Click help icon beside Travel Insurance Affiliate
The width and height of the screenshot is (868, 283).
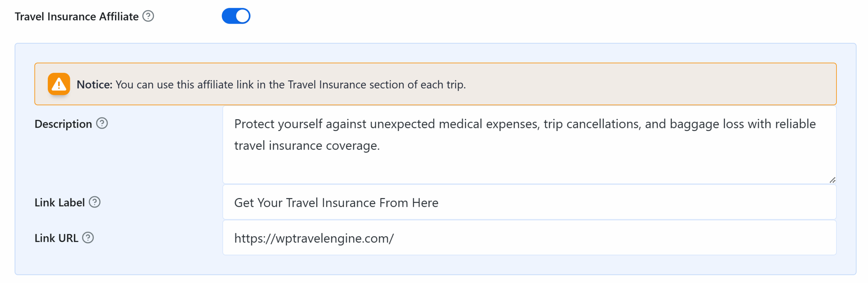click(148, 16)
